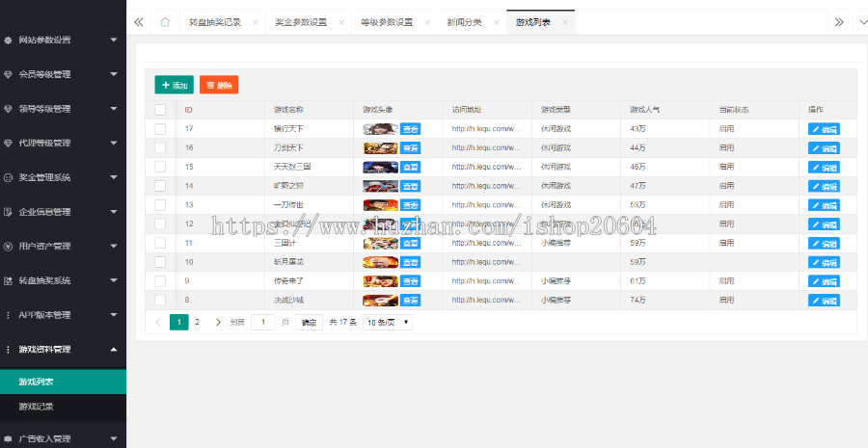
Task: Open the 10 条/页 page size dropdown
Action: 388,322
